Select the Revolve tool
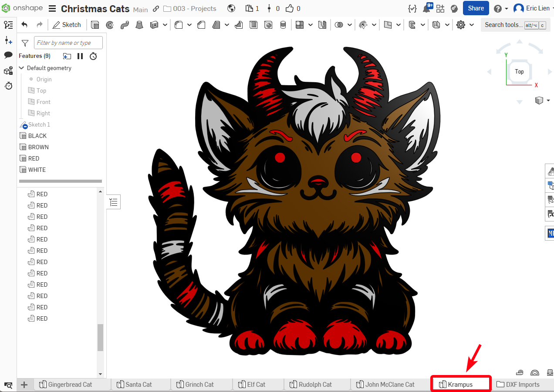 tap(110, 25)
